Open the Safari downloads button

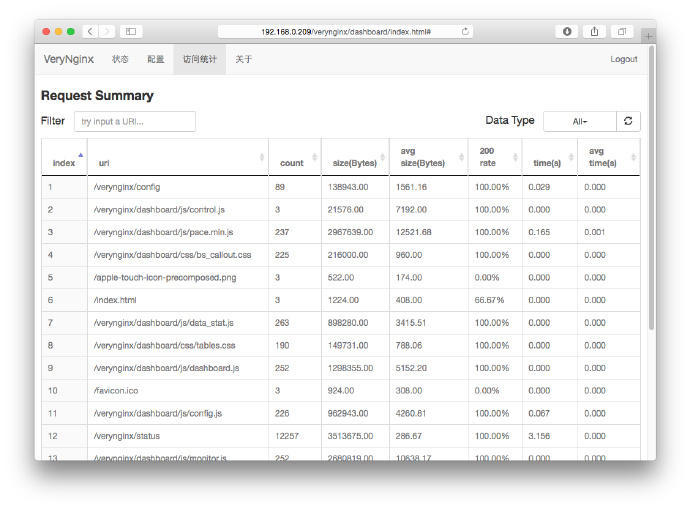point(567,32)
